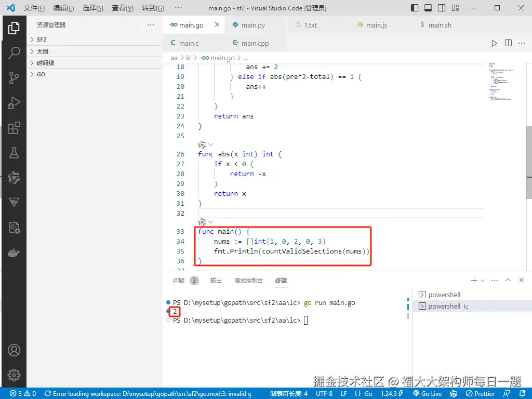Viewport: 532px width, 399px height.
Task: Create a new terminal with plus icon
Action: click(x=474, y=280)
